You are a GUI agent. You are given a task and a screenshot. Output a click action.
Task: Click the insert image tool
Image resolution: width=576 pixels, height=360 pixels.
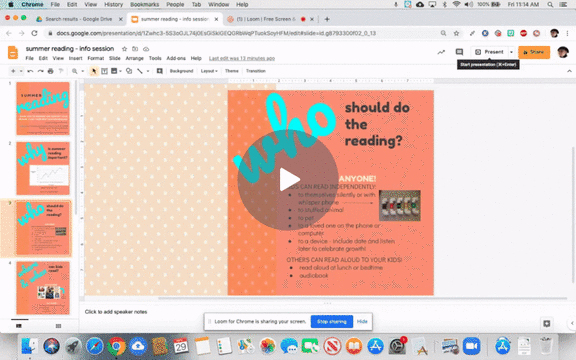[114, 71]
